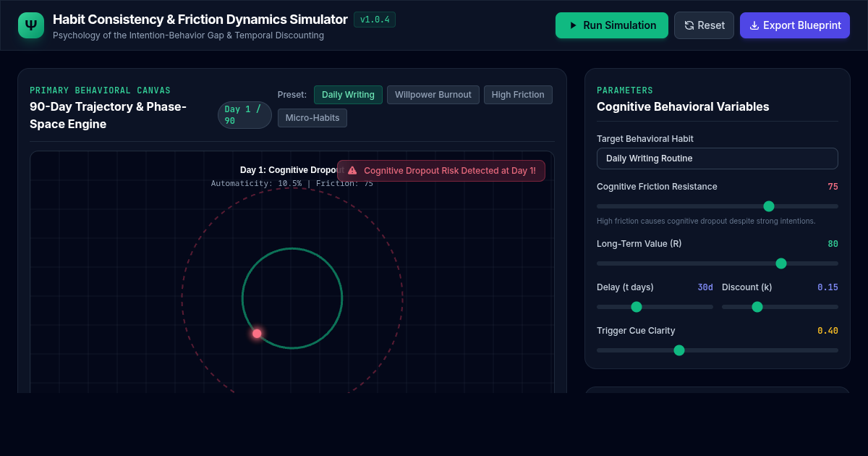This screenshot has width=868, height=456.
Task: Export the blueprint
Action: tap(795, 25)
